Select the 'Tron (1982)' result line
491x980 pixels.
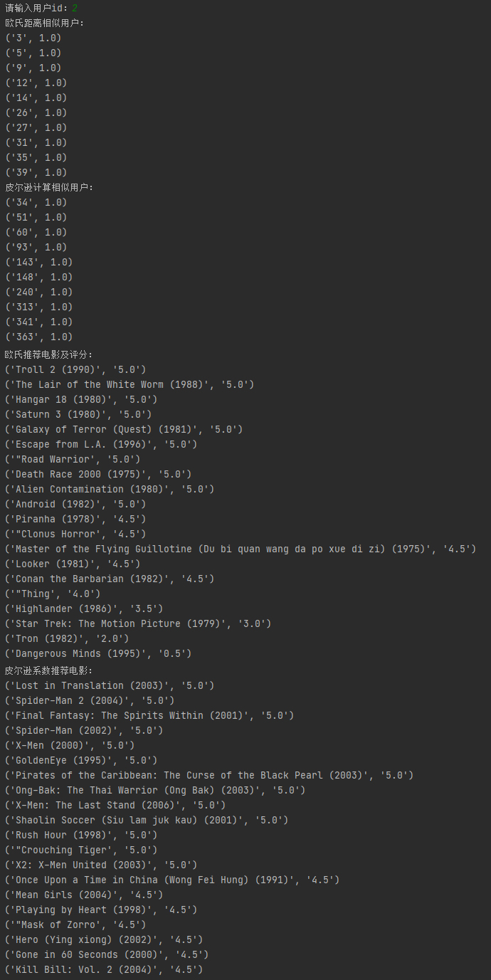[67, 638]
